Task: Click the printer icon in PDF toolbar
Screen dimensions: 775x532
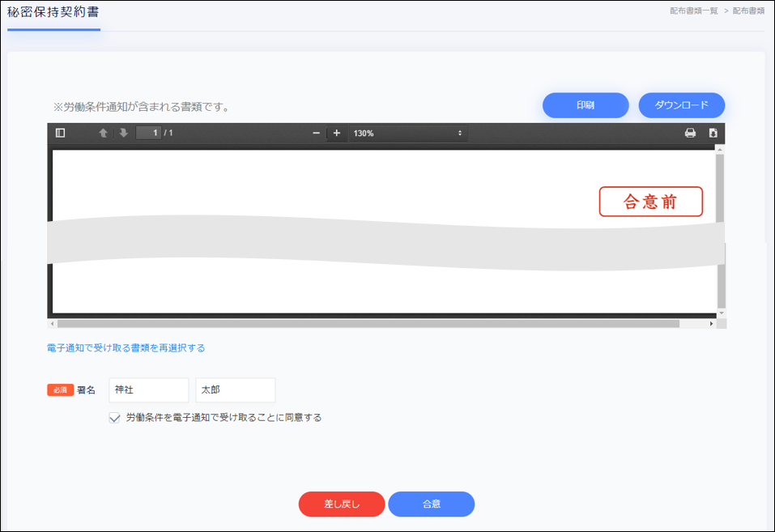Action: coord(691,133)
